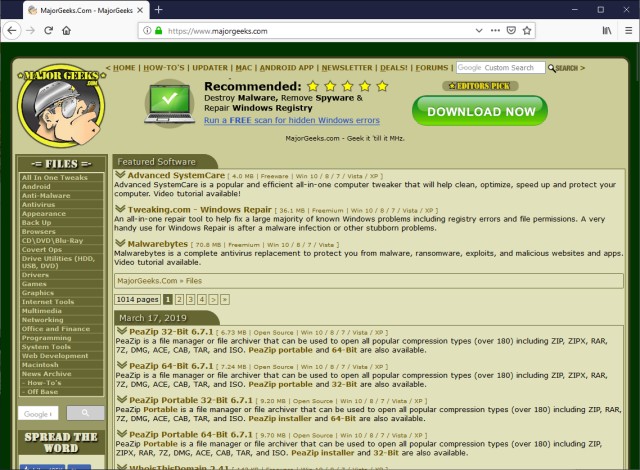The height and width of the screenshot is (470, 640).
Task: Go to next page with > button
Action: click(x=213, y=299)
